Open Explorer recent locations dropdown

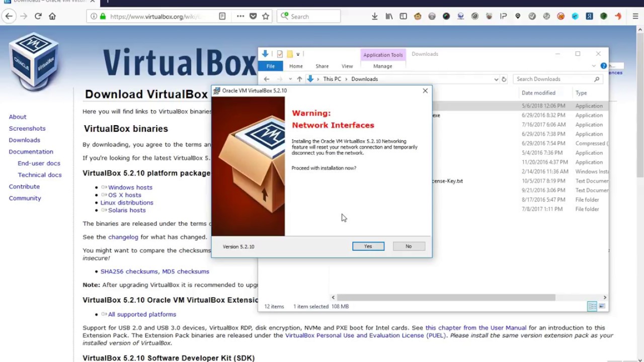pos(290,79)
